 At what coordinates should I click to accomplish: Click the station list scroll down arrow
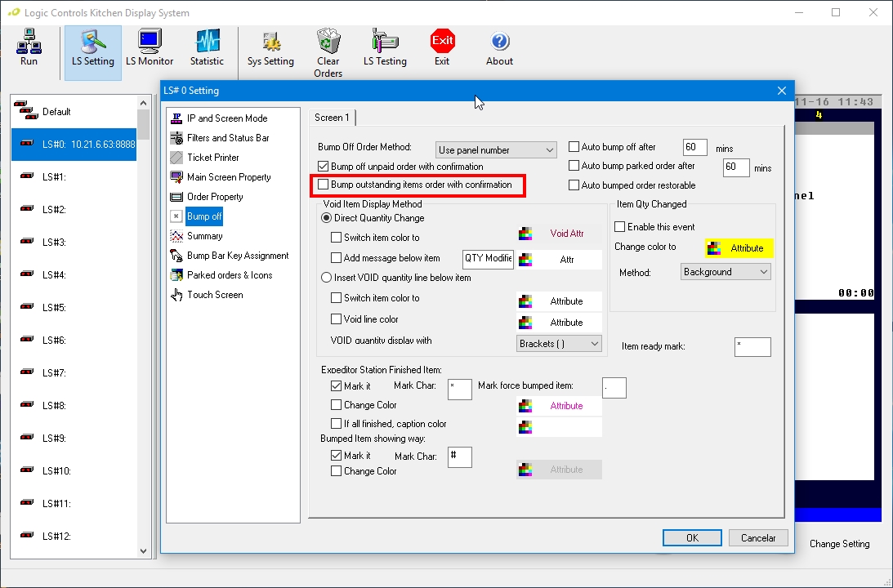(x=143, y=550)
